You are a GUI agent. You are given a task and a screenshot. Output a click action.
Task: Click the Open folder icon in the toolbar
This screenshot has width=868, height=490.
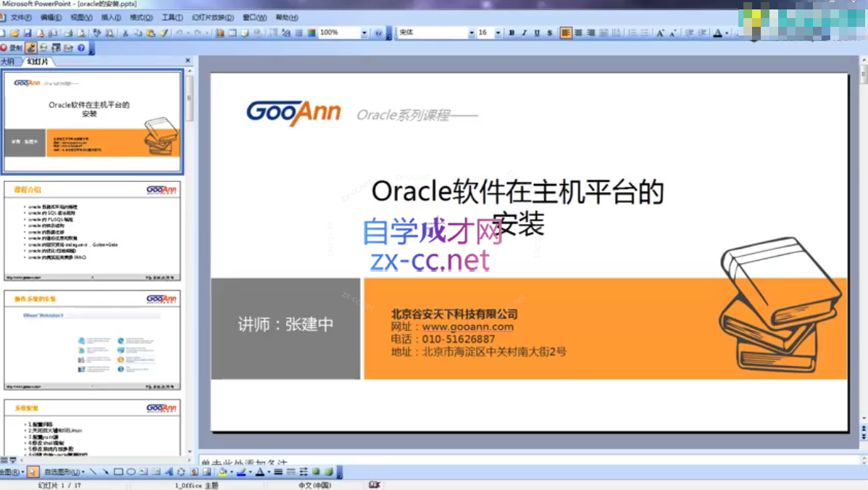pyautogui.click(x=15, y=33)
